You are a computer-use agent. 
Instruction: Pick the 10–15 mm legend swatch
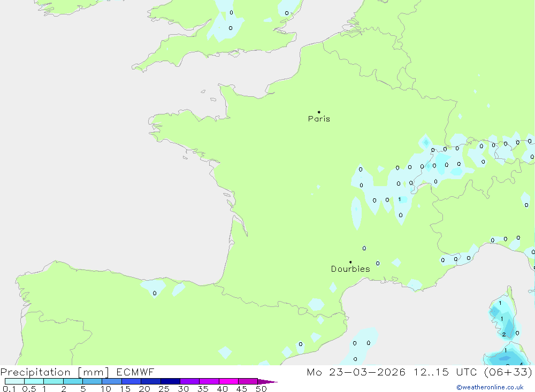[x=111, y=382]
